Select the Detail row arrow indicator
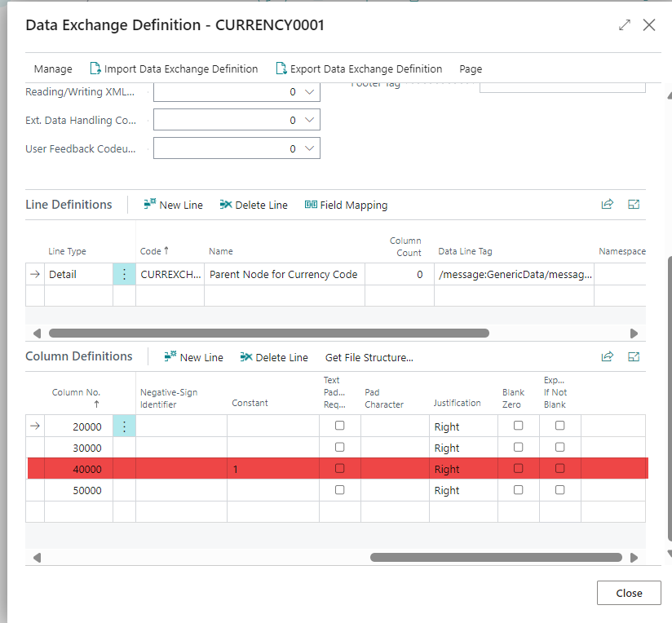The height and width of the screenshot is (623, 672). (x=35, y=274)
